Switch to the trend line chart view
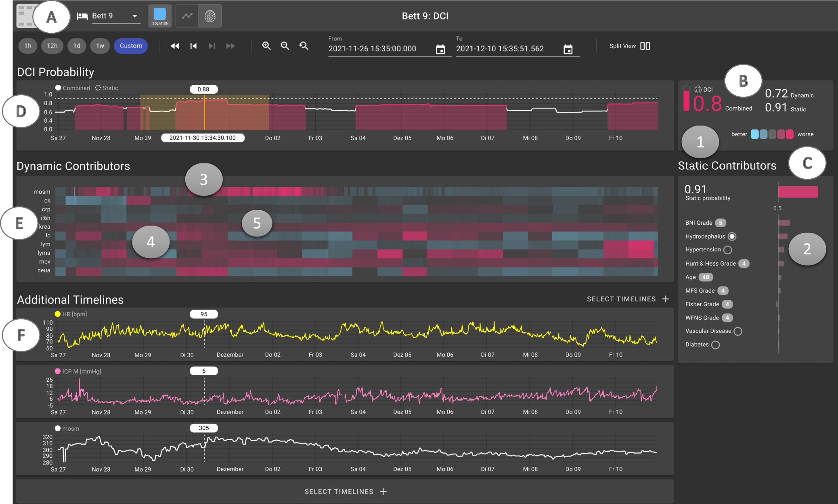 [187, 16]
